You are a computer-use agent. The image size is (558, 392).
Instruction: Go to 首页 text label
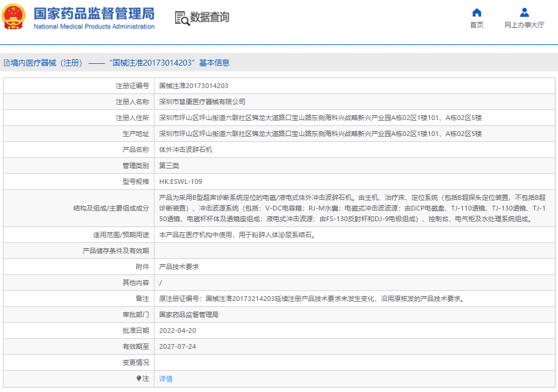click(x=476, y=25)
